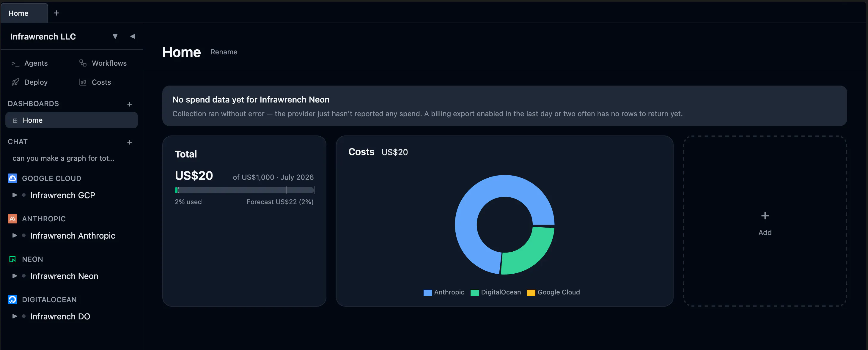Click the Anthropic blue legend swatch
The height and width of the screenshot is (350, 868).
click(427, 292)
